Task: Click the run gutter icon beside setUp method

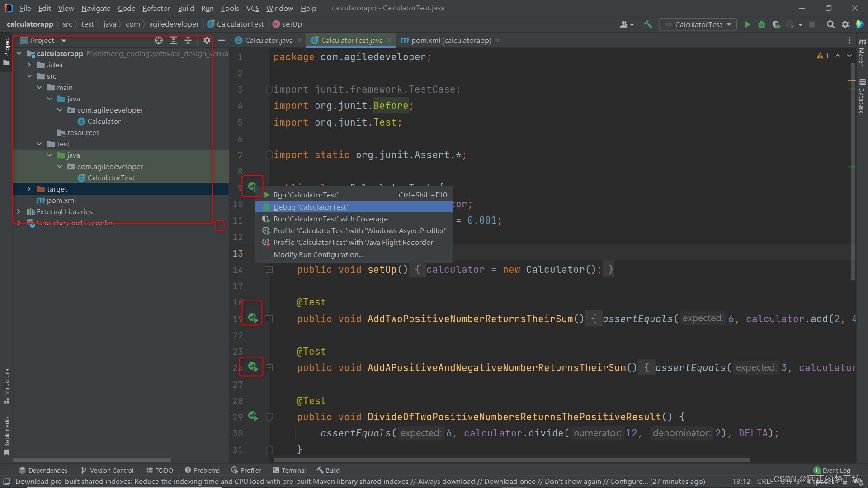Action: [253, 186]
